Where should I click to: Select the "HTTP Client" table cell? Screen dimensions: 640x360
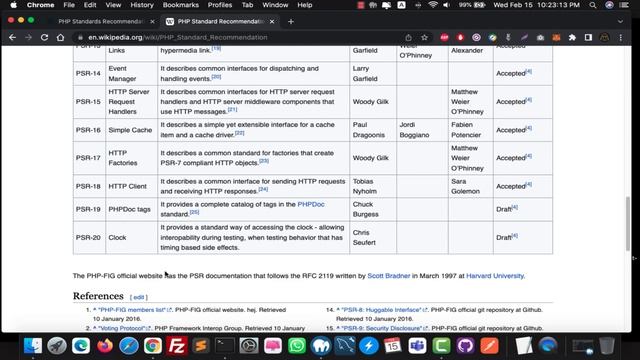tap(132, 186)
